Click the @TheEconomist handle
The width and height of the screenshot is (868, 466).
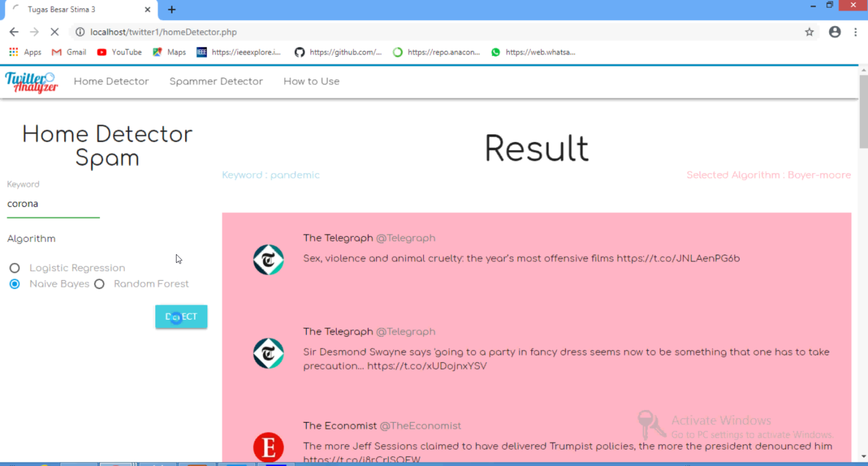tap(420, 426)
